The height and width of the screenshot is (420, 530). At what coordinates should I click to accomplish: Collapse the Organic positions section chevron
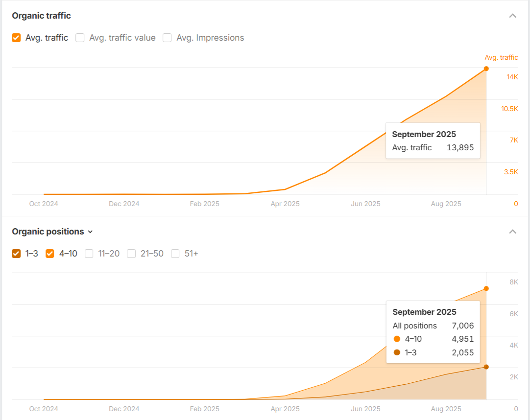pos(512,232)
